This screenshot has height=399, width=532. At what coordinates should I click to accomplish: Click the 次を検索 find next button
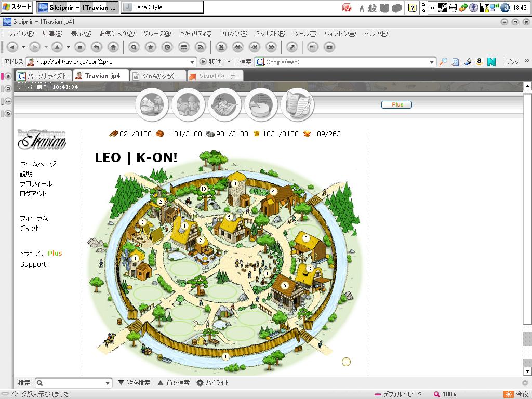click(x=135, y=383)
